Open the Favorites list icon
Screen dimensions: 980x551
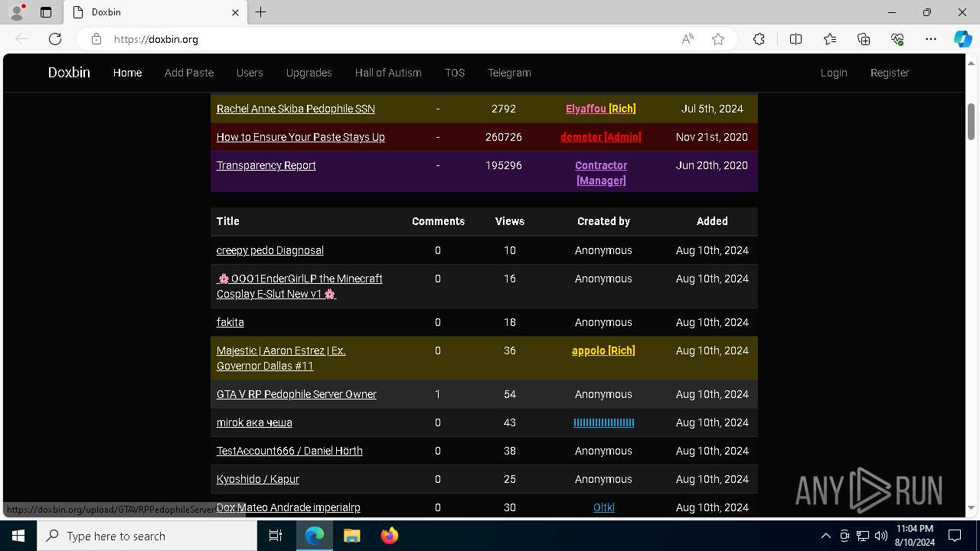(830, 39)
